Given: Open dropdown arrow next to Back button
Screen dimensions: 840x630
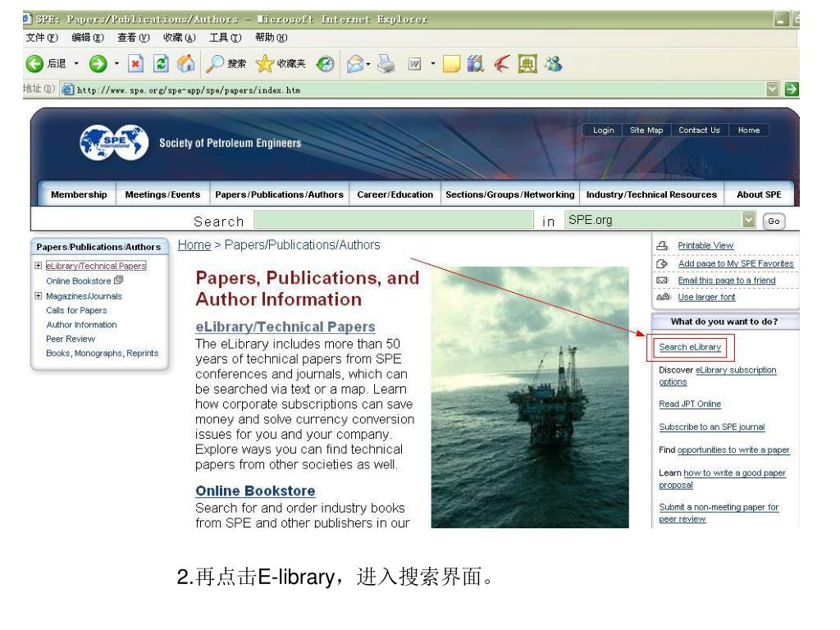Looking at the screenshot, I should point(76,64).
